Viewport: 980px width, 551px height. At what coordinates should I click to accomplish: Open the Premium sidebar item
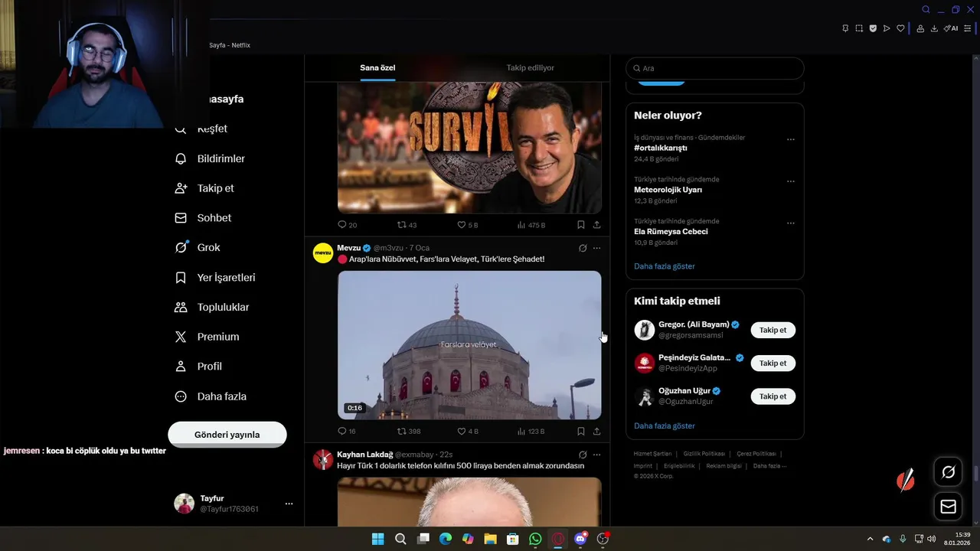(x=207, y=337)
